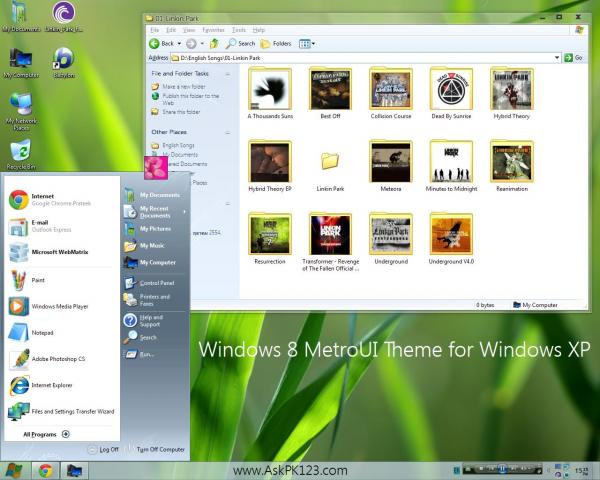This screenshot has height=480, width=600.
Task: Click Log Off button
Action: (x=103, y=449)
